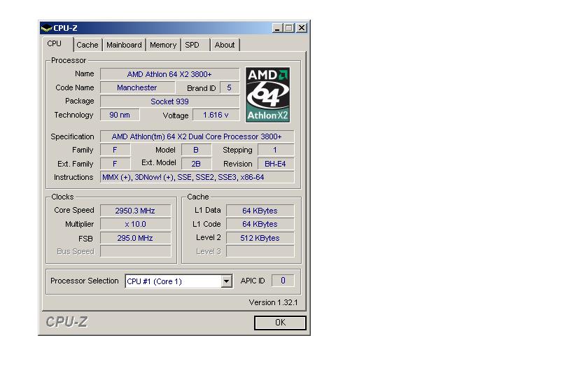Click the Ext. Family value 'F'

point(115,164)
